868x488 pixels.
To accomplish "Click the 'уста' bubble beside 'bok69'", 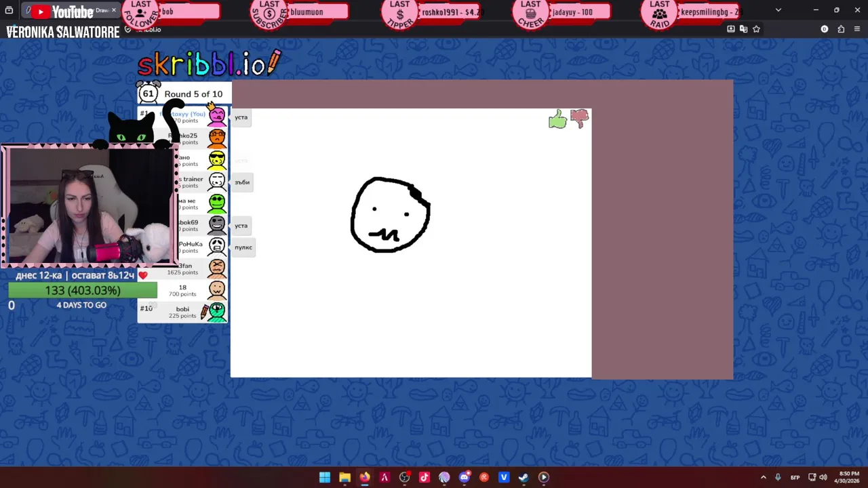I will coord(241,226).
